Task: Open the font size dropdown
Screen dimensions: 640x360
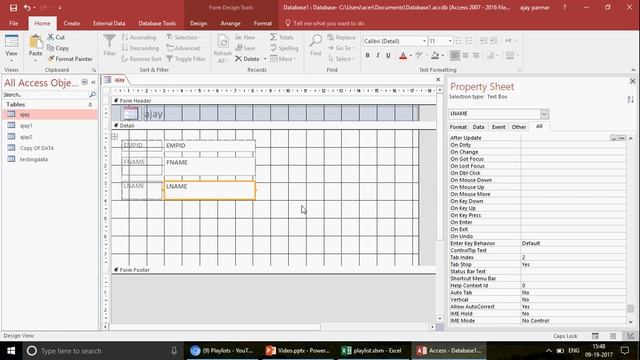Action: pyautogui.click(x=450, y=41)
